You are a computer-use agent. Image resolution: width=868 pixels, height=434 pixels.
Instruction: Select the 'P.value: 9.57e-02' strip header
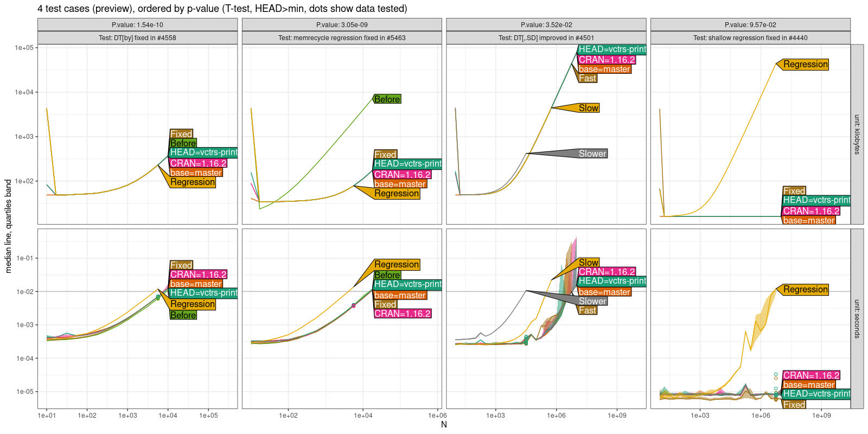750,25
